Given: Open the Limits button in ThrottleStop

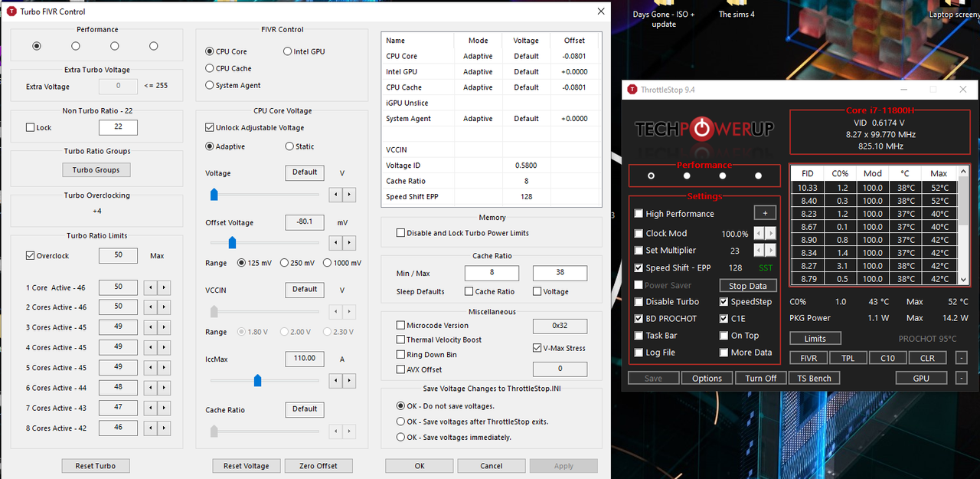Looking at the screenshot, I should [x=815, y=338].
